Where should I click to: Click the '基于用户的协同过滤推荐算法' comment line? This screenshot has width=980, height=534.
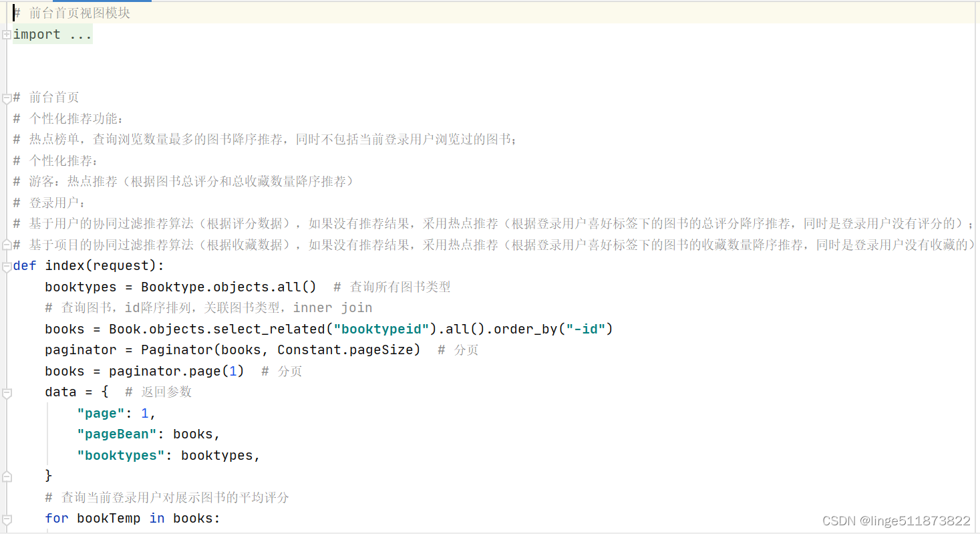pos(494,223)
